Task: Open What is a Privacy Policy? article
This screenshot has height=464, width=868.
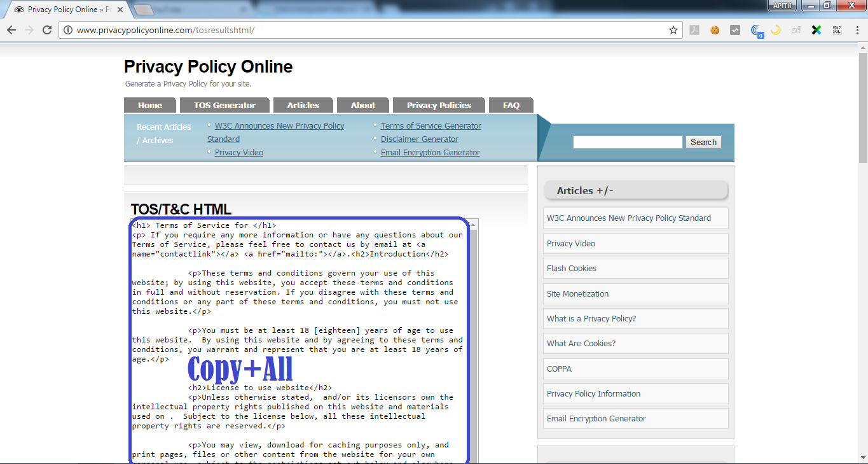Action: (636, 318)
